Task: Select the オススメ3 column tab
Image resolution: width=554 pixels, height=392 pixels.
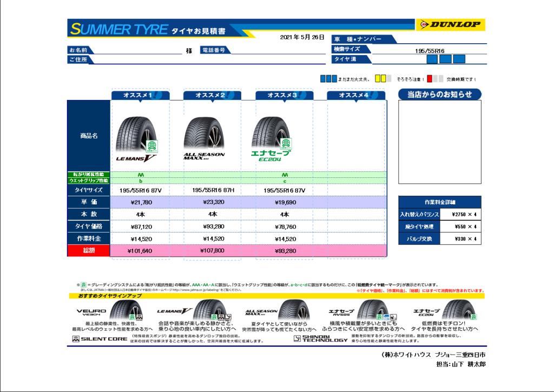Action: pyautogui.click(x=285, y=95)
